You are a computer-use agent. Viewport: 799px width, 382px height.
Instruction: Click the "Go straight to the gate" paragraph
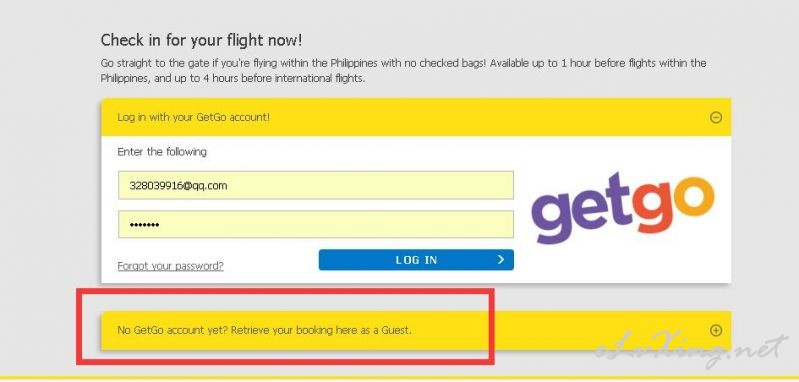403,71
